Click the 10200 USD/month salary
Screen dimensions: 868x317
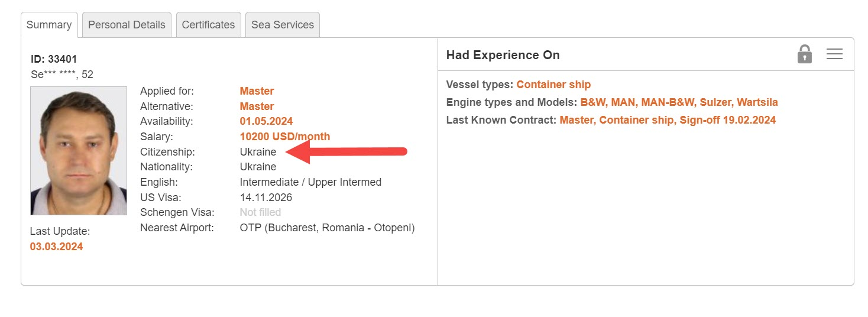tap(284, 137)
